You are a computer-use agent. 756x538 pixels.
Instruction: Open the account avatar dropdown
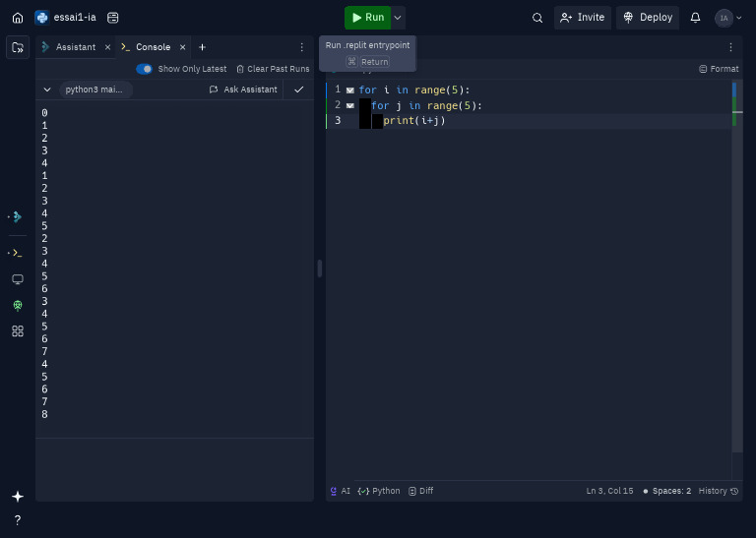coord(728,18)
